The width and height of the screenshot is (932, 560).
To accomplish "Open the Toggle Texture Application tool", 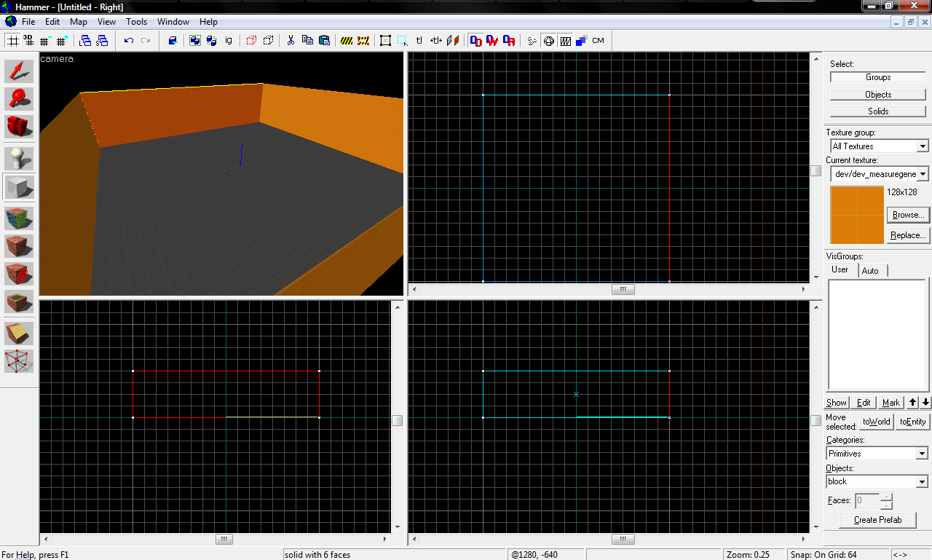I will [19, 218].
